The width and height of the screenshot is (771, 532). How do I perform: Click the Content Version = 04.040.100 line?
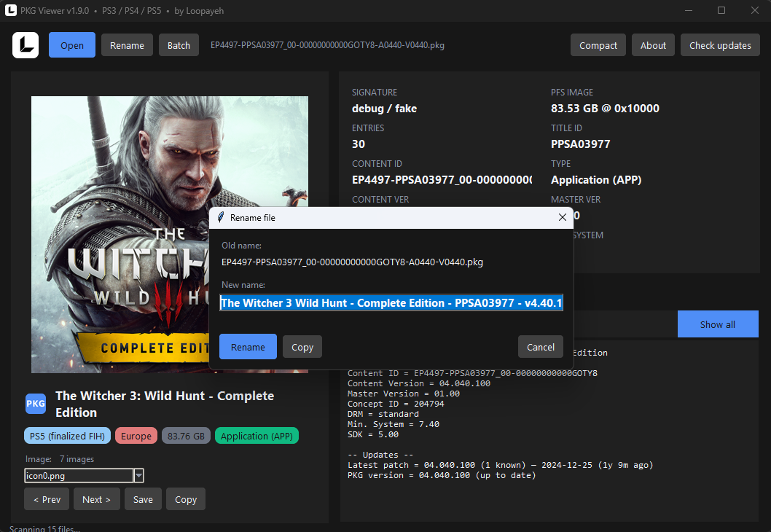click(419, 383)
